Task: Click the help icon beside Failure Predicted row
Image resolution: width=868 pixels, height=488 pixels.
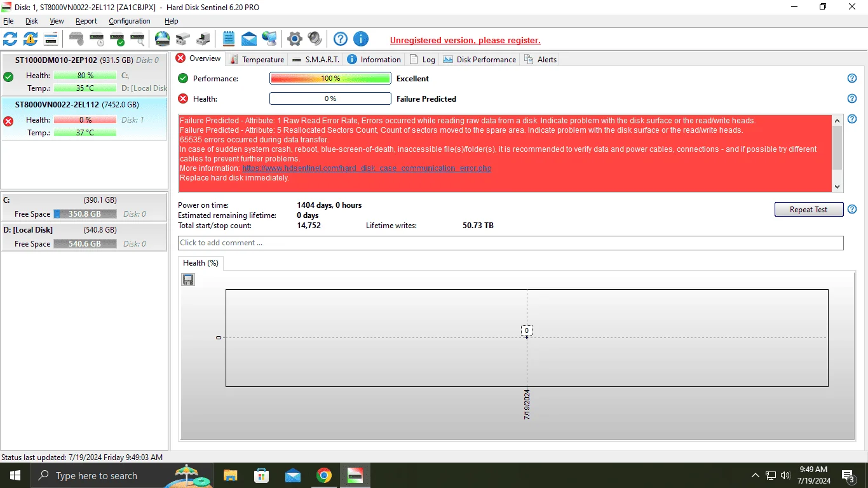Action: pos(852,98)
